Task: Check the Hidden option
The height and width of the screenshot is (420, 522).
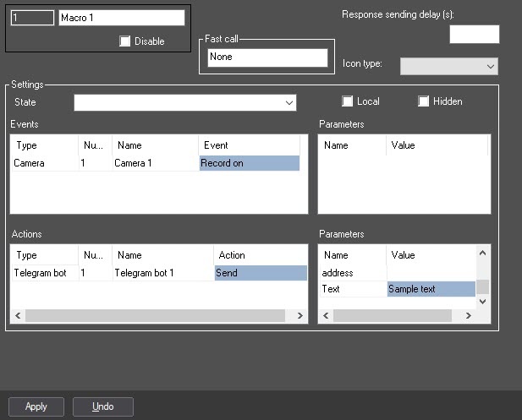Action: [423, 101]
